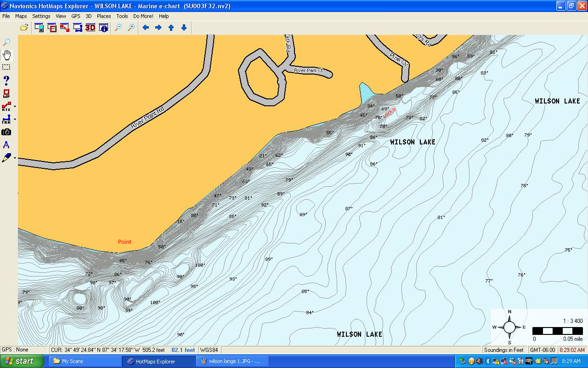
Task: Click the Safely Remove Hardware tray icon
Action: (463, 361)
